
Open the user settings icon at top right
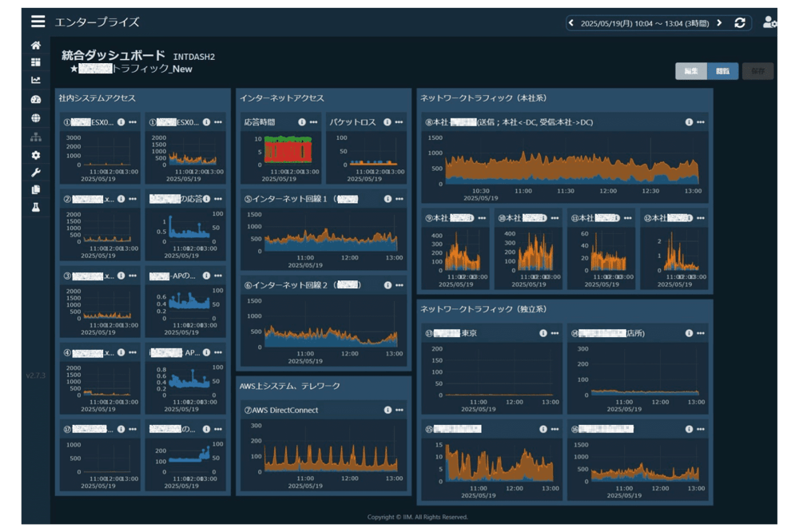[x=769, y=22]
